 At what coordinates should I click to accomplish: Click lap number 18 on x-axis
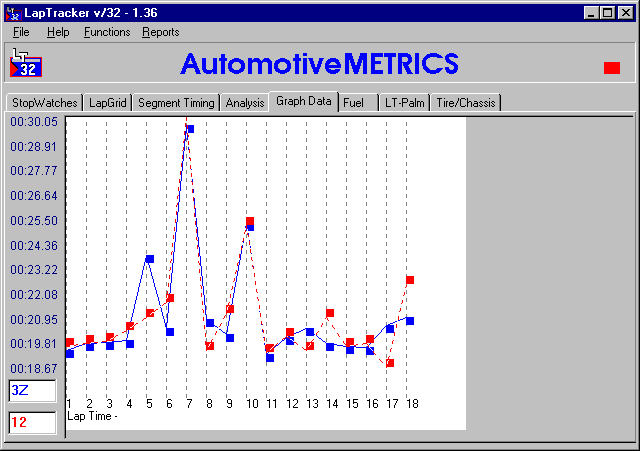coord(412,404)
